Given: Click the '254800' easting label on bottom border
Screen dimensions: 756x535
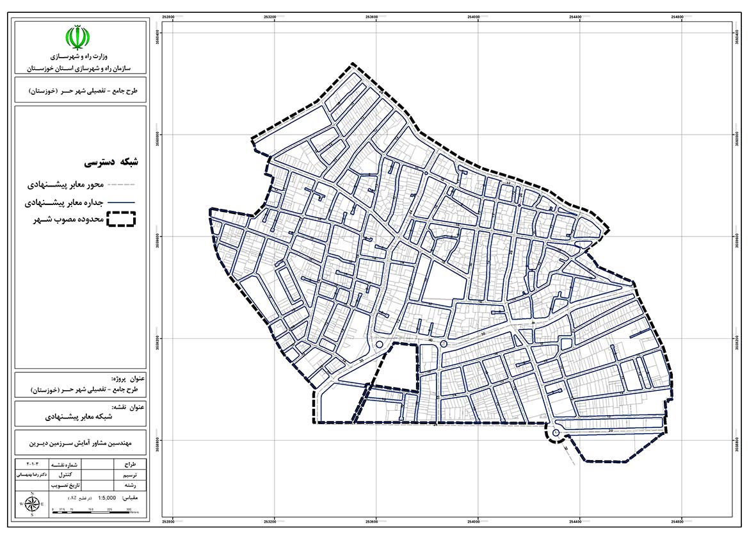Looking at the screenshot, I should [677, 522].
